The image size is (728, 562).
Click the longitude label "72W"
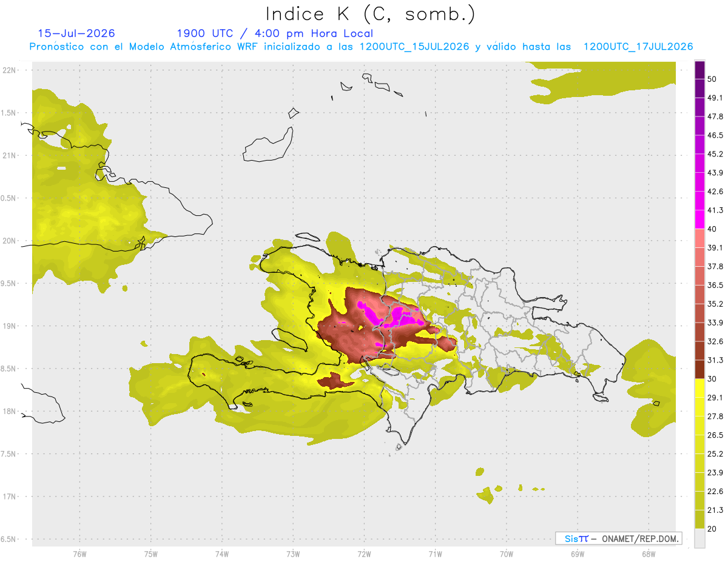click(363, 554)
